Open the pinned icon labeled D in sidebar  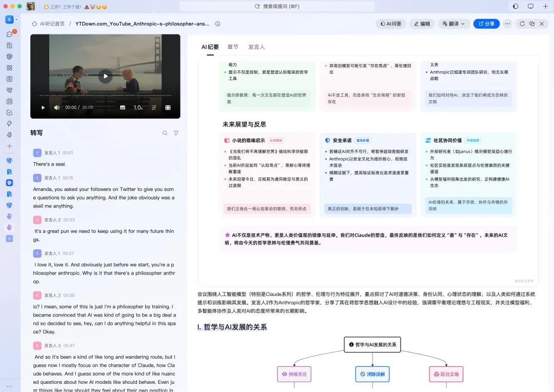(x=10, y=239)
